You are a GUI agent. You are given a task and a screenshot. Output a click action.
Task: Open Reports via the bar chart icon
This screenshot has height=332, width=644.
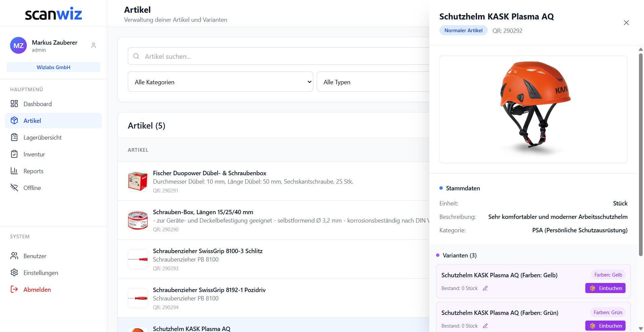[14, 171]
